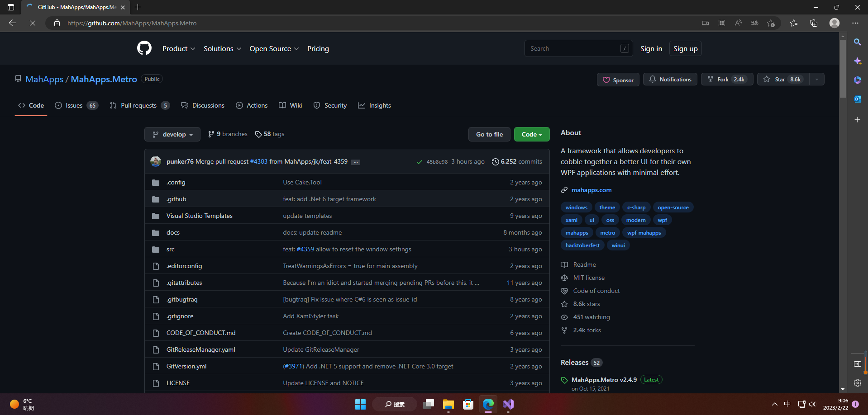Click the Task View taskbar icon

pos(428,404)
